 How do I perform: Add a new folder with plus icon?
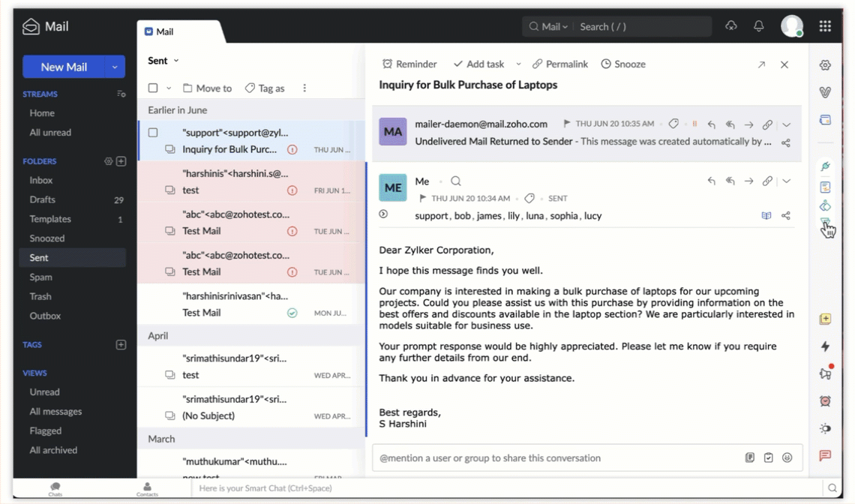click(x=121, y=161)
